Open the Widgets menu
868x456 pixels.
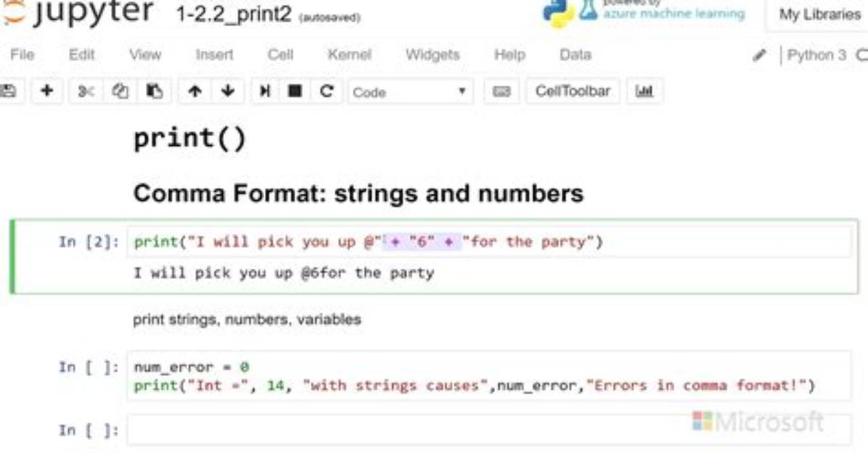(x=433, y=55)
